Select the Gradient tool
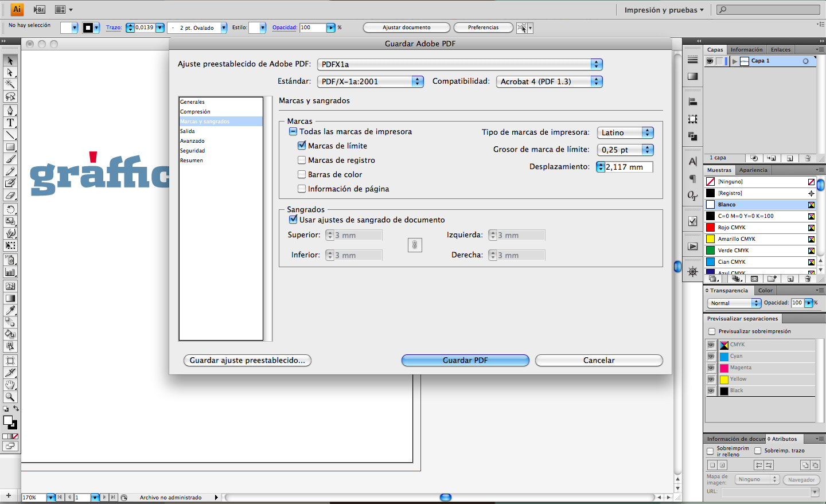826x504 pixels. pyautogui.click(x=10, y=298)
